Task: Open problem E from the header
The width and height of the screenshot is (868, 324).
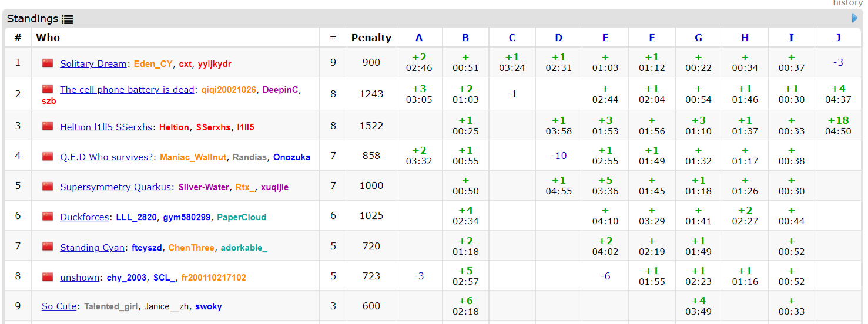Action: [605, 38]
